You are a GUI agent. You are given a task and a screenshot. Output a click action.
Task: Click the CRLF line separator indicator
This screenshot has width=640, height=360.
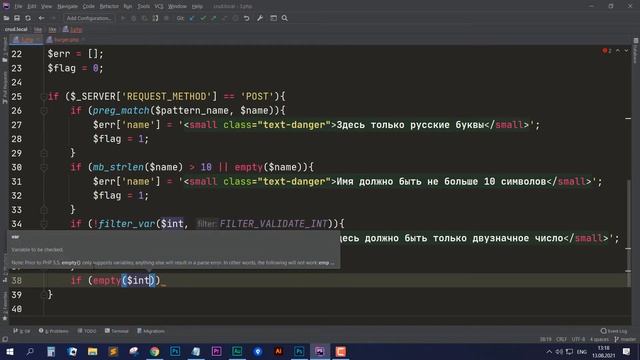[x=561, y=340]
